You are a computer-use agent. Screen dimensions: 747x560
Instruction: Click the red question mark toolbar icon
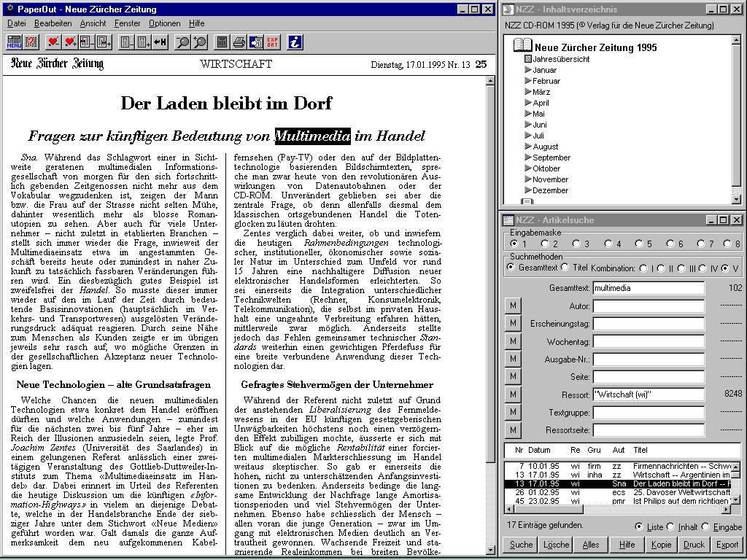[x=31, y=42]
